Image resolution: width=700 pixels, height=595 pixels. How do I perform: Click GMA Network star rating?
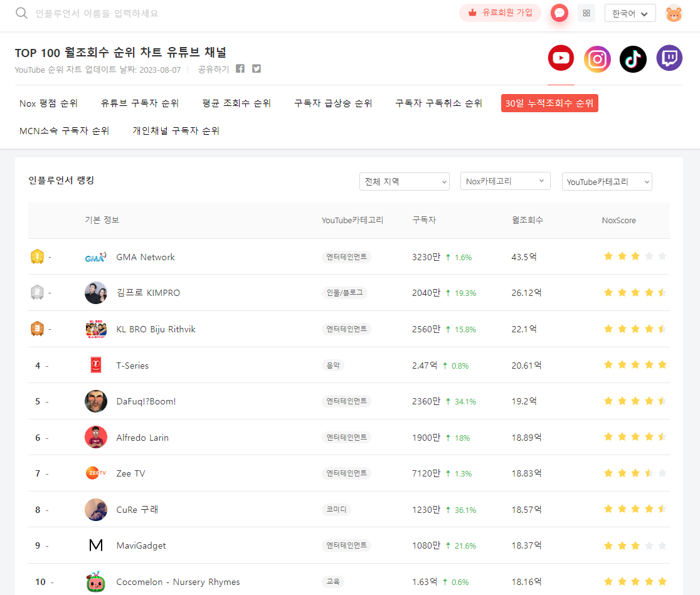pos(635,256)
